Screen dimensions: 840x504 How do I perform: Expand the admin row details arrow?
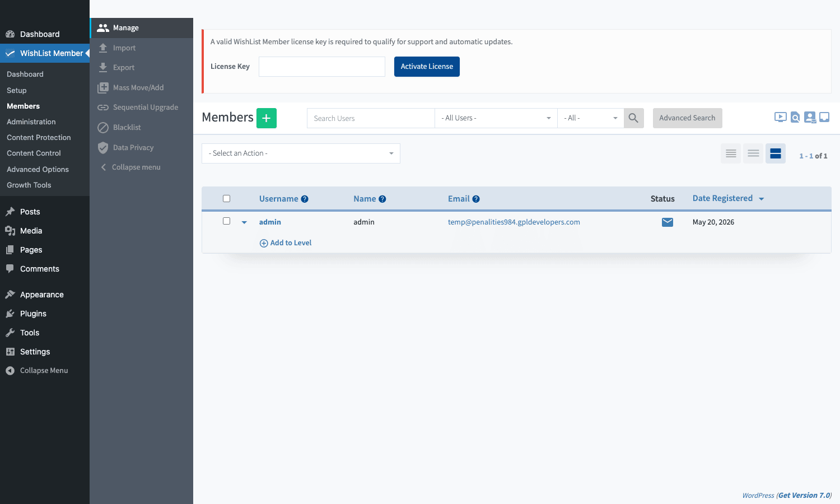click(x=244, y=222)
